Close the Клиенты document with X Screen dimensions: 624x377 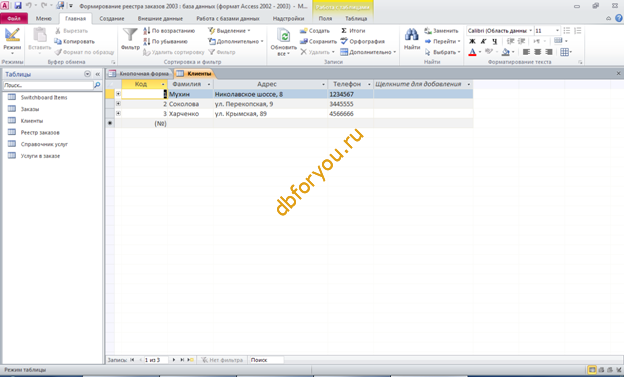(618, 74)
